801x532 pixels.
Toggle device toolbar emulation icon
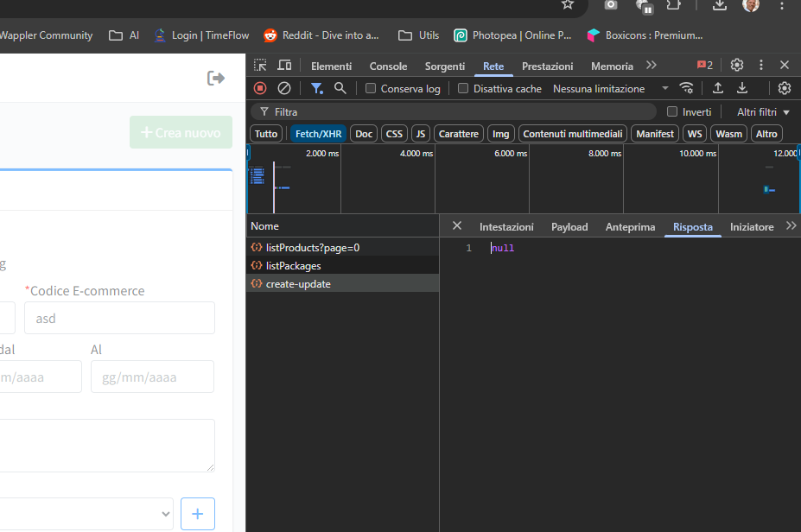tap(284, 66)
